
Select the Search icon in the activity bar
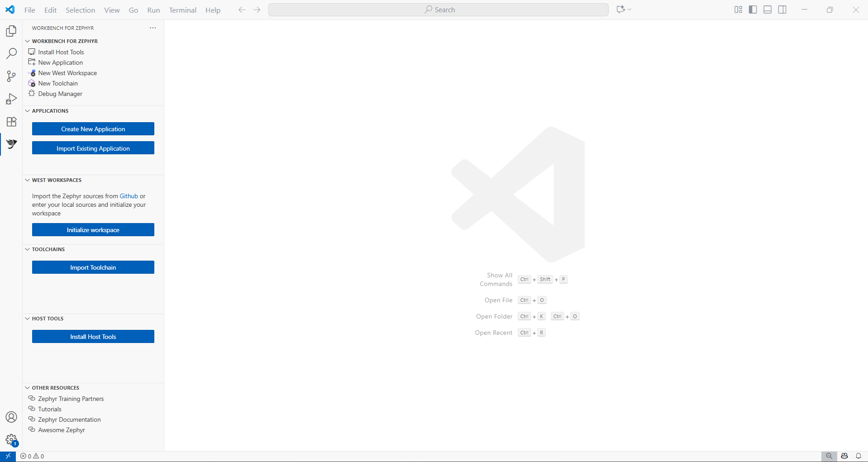11,53
